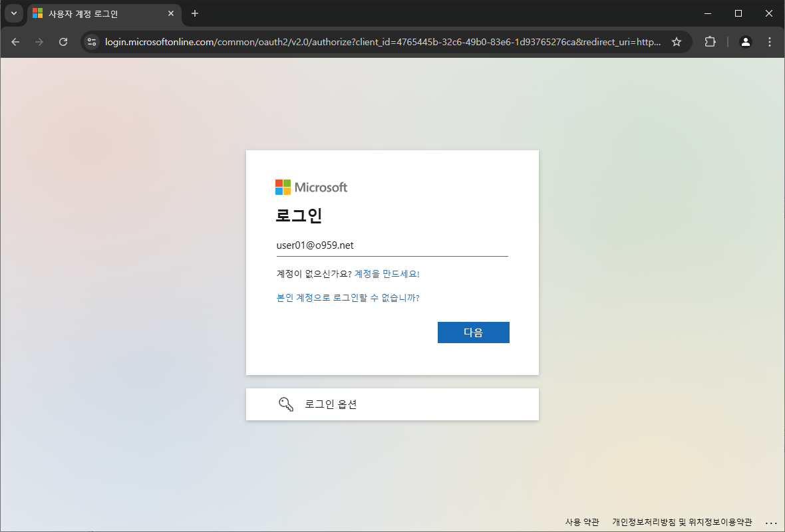Open the 사용 약관 footer link
Image resolution: width=785 pixels, height=532 pixels.
click(x=581, y=522)
